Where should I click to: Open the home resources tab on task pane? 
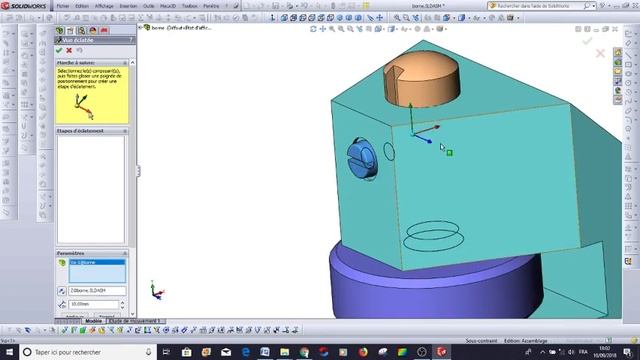618,53
